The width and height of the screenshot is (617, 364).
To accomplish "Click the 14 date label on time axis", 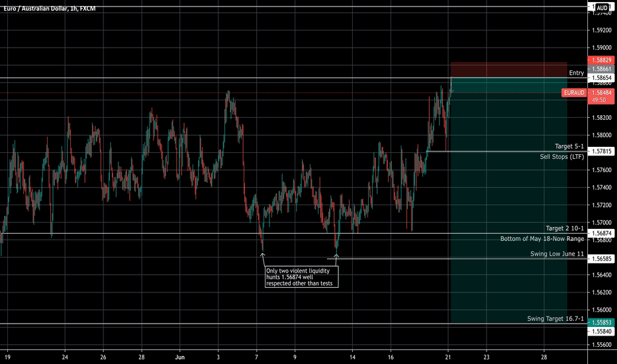I will pyautogui.click(x=352, y=357).
